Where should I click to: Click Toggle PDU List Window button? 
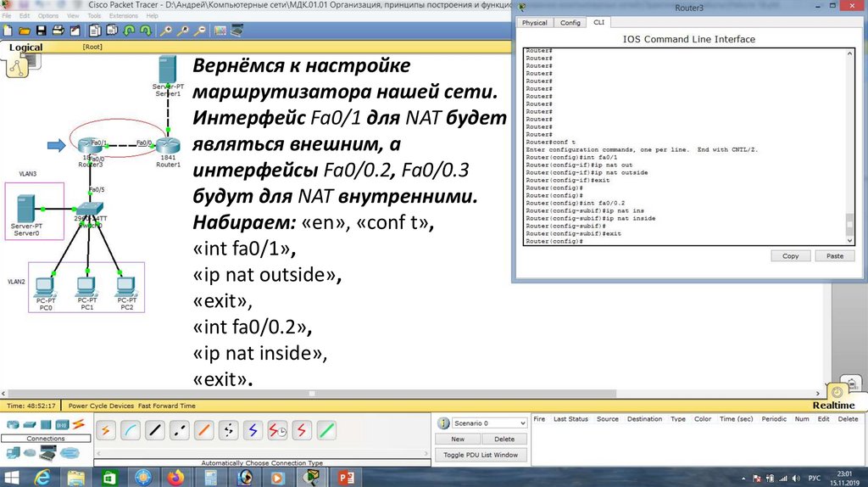point(481,455)
